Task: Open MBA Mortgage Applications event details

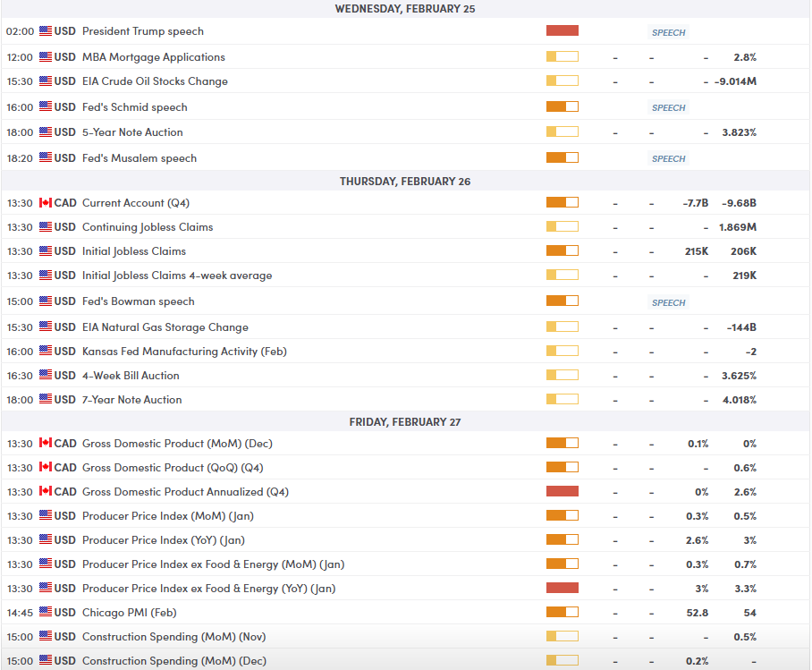Action: tap(154, 57)
